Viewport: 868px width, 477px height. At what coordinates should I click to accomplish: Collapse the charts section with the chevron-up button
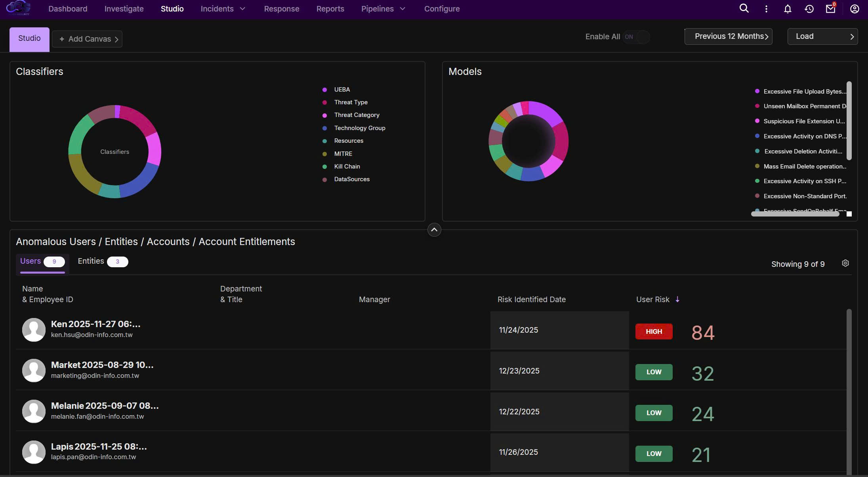click(434, 230)
